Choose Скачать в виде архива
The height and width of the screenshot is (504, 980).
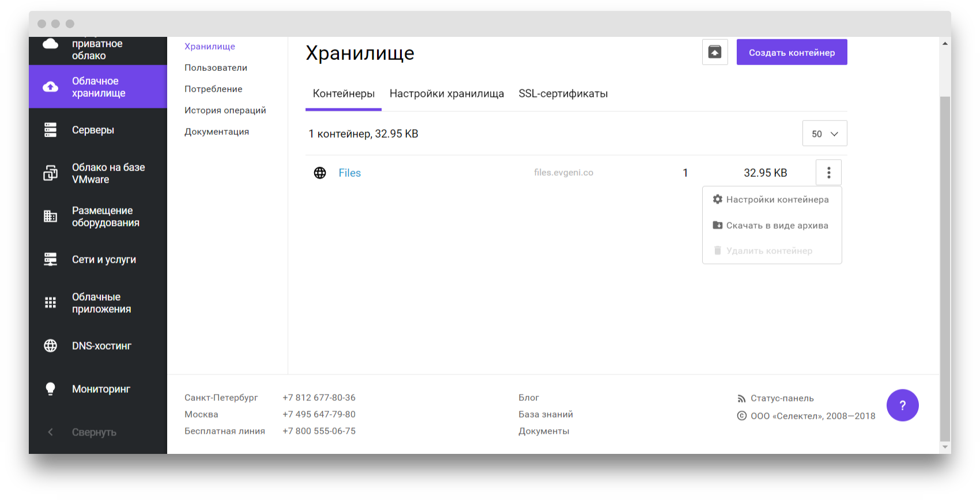(x=772, y=225)
